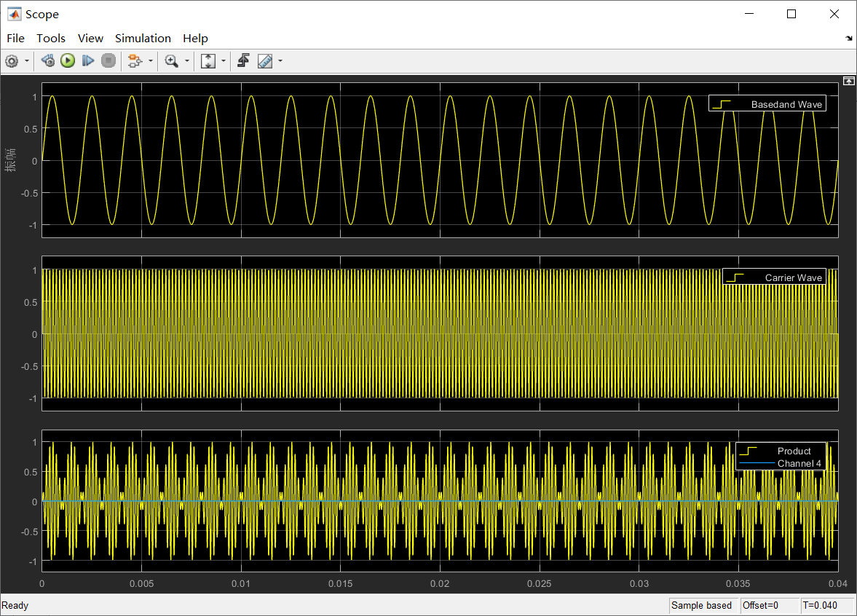Open the scope Configuration Properties gear
Viewport: 857px width, 616px height.
[12, 61]
